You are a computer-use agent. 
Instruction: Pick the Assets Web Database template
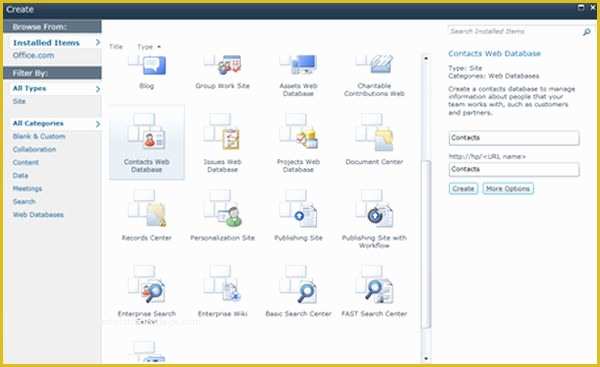coord(298,75)
